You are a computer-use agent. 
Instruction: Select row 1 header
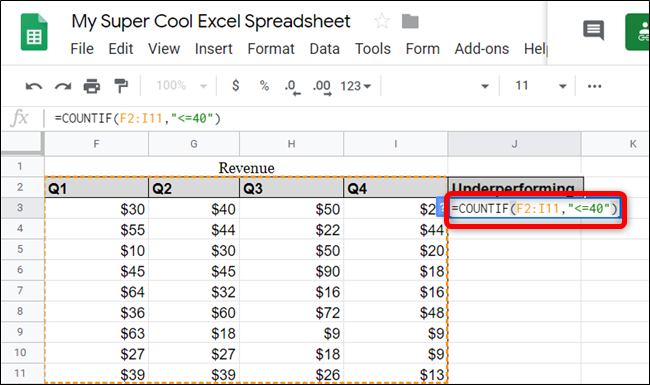(22, 167)
